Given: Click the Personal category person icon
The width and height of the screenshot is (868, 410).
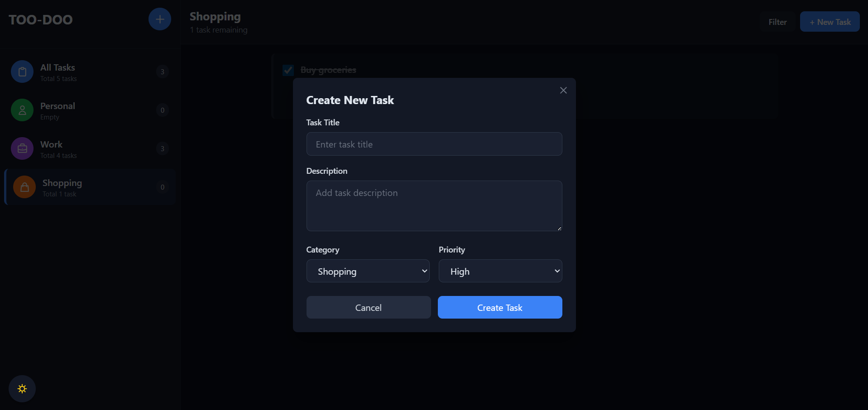Looking at the screenshot, I should pyautogui.click(x=22, y=110).
